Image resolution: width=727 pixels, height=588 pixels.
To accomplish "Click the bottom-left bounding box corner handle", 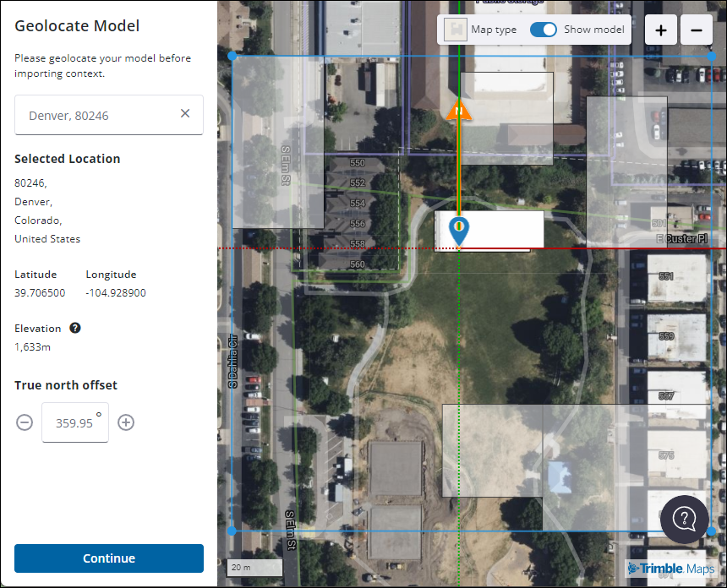I will [232, 531].
